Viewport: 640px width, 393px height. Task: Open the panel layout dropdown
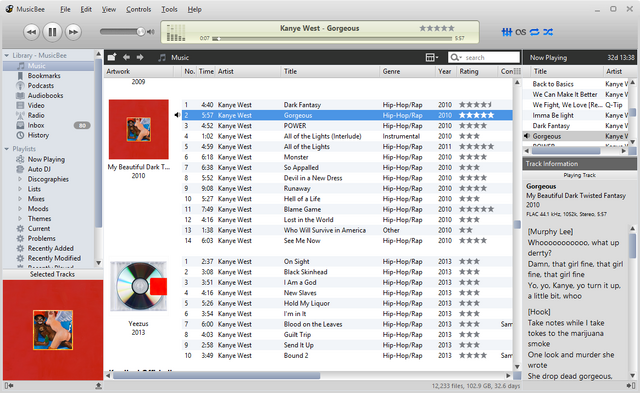[x=431, y=58]
